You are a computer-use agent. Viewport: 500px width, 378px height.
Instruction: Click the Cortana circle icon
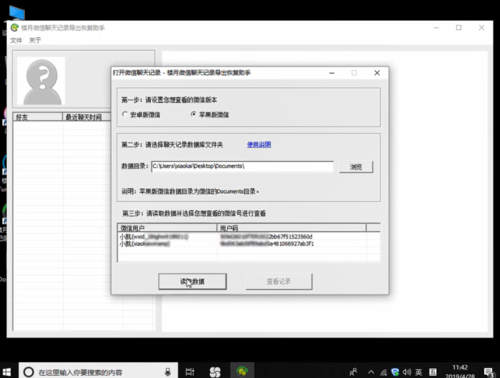point(29,372)
